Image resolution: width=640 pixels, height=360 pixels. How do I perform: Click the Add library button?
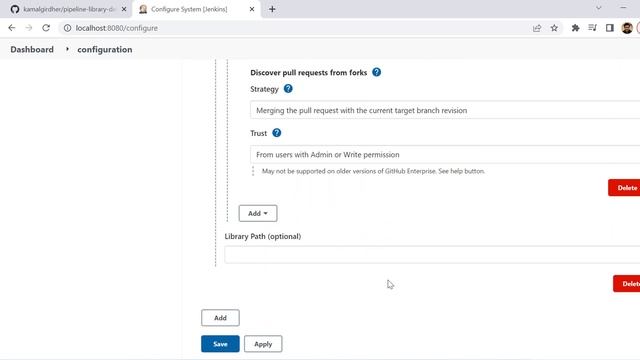pos(220,318)
